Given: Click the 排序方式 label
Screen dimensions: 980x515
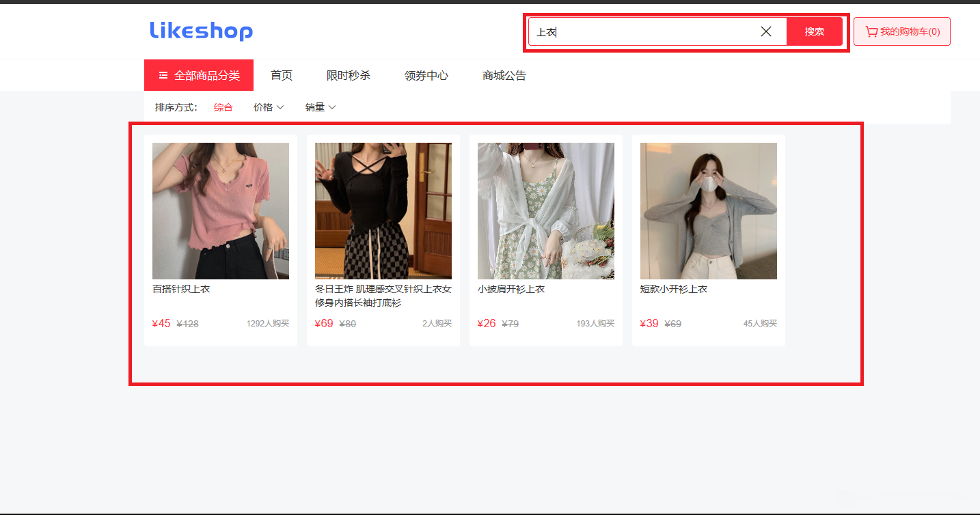Looking at the screenshot, I should tap(176, 107).
